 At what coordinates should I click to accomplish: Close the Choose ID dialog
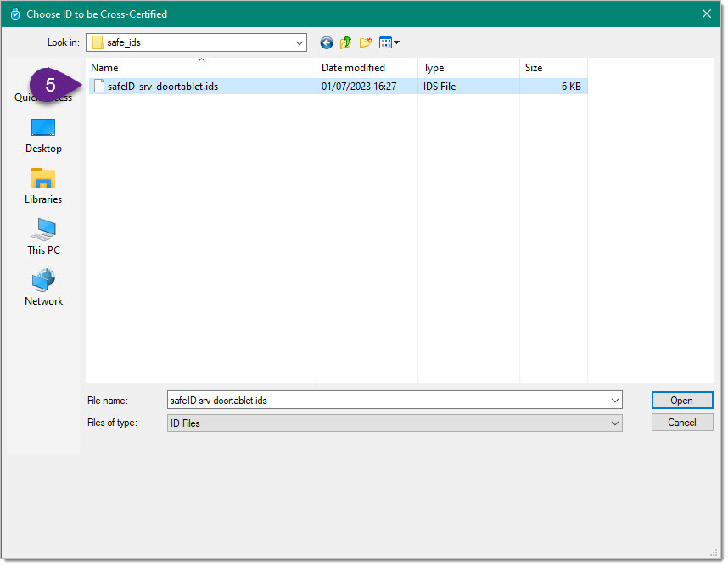pos(707,14)
